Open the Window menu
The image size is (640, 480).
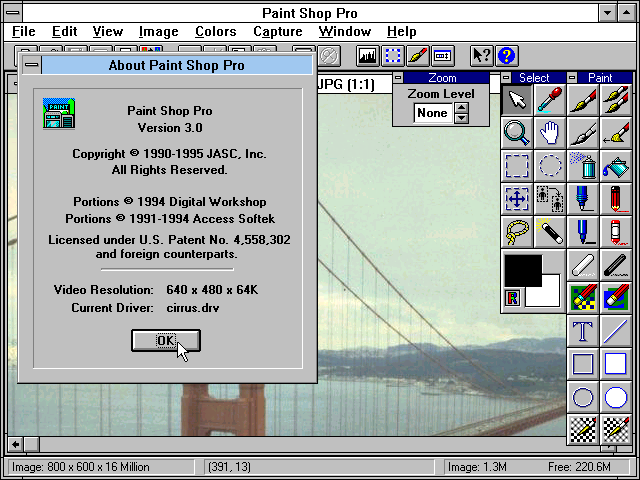click(344, 31)
